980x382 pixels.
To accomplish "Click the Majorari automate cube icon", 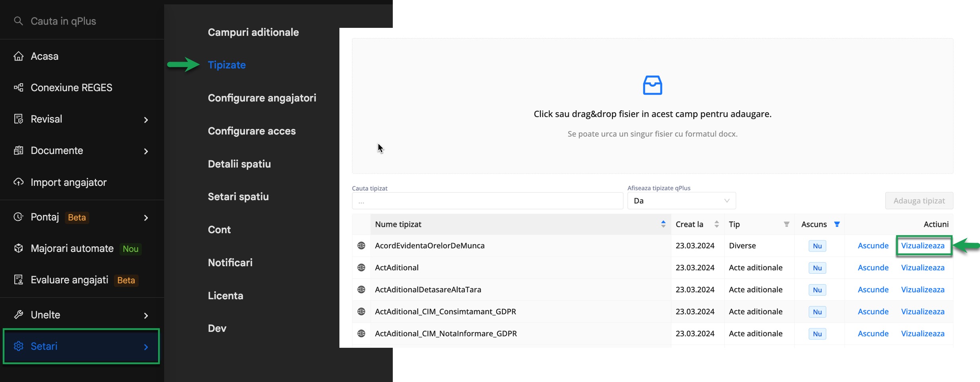I will pyautogui.click(x=18, y=248).
